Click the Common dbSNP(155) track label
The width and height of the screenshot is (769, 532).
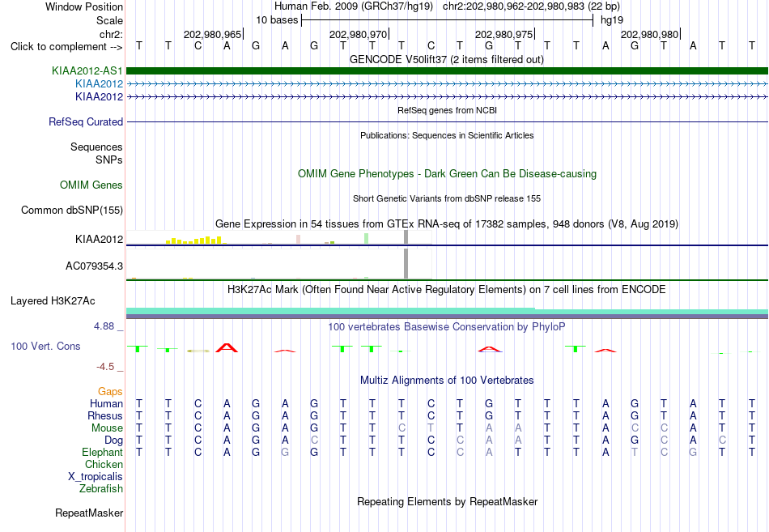pyautogui.click(x=72, y=210)
